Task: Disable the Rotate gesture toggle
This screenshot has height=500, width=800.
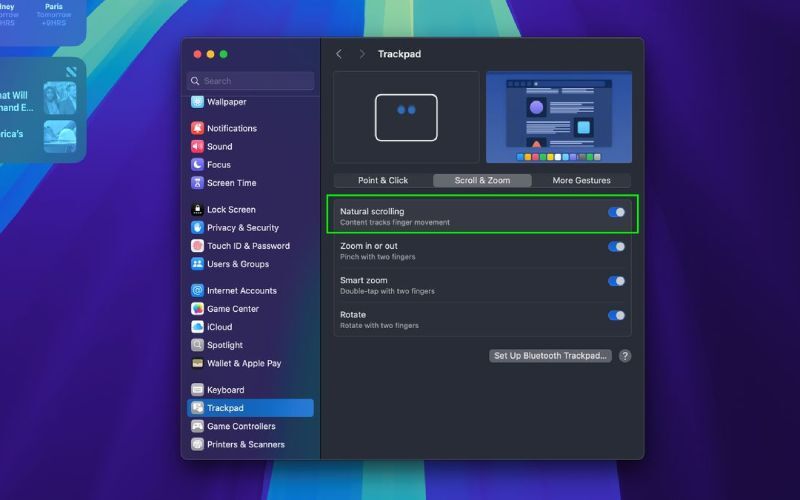Action: pos(616,315)
